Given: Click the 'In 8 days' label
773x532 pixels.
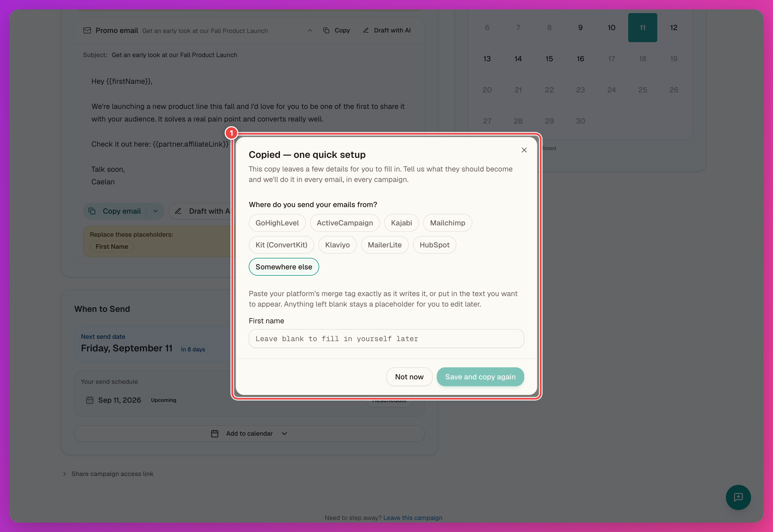Looking at the screenshot, I should (193, 349).
